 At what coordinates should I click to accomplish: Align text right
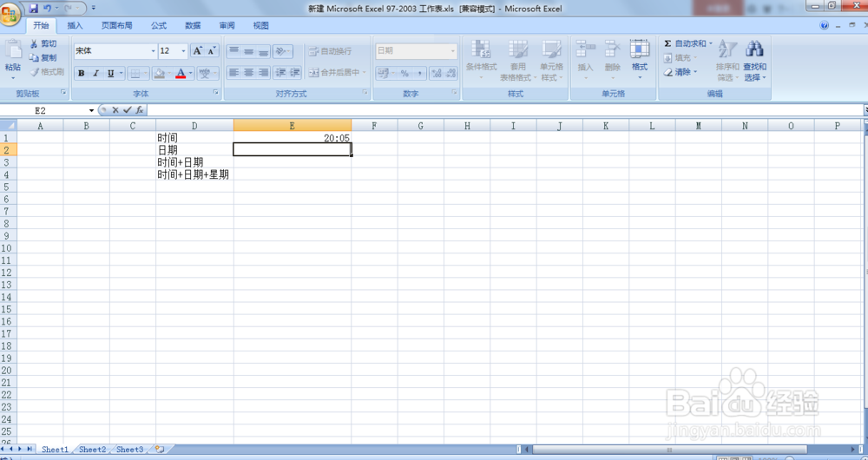point(263,73)
